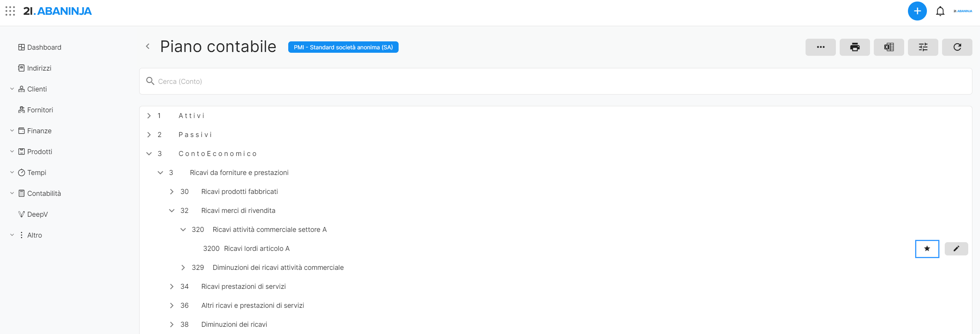Click the blue plus create button
The image size is (980, 334).
click(917, 11)
